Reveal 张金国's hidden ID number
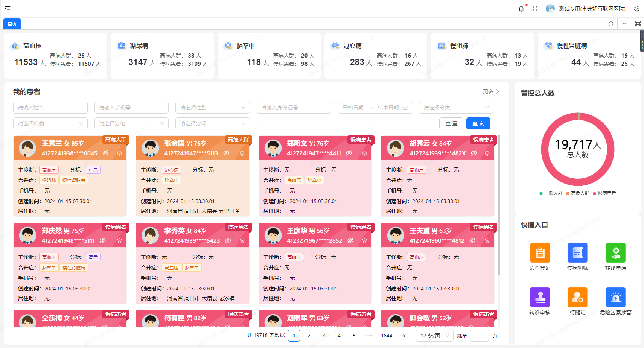 click(x=226, y=153)
